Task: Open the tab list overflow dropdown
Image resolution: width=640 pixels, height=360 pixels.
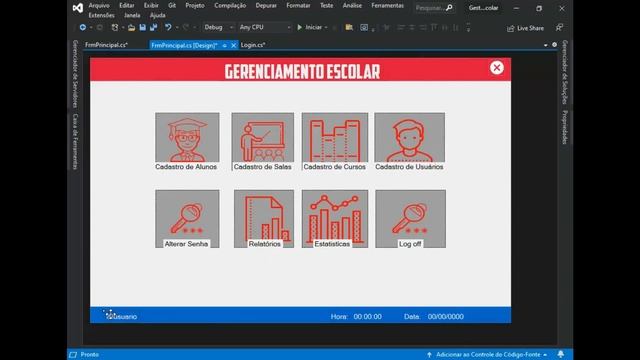Action: [x=546, y=45]
